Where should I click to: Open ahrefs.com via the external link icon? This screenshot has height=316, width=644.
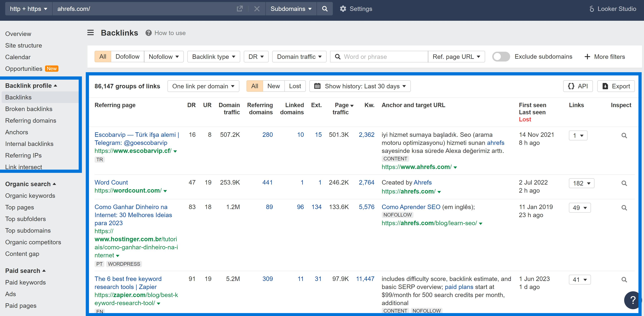[x=239, y=9]
